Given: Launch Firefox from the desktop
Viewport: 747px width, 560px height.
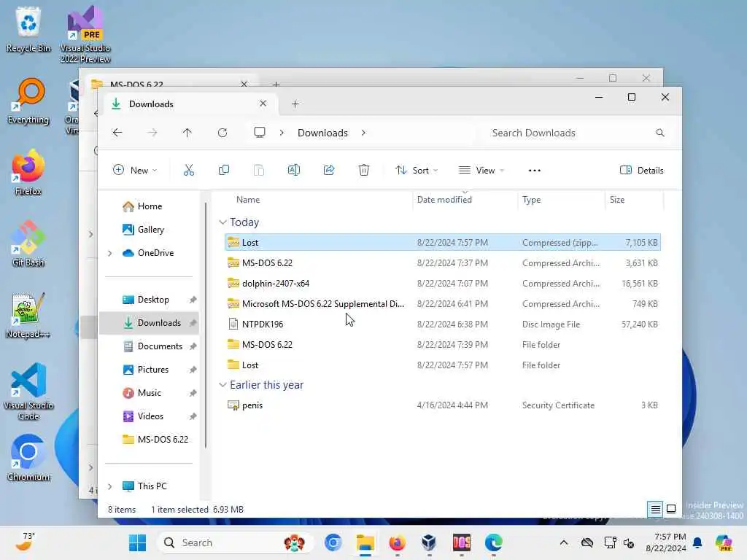Looking at the screenshot, I should 28,172.
